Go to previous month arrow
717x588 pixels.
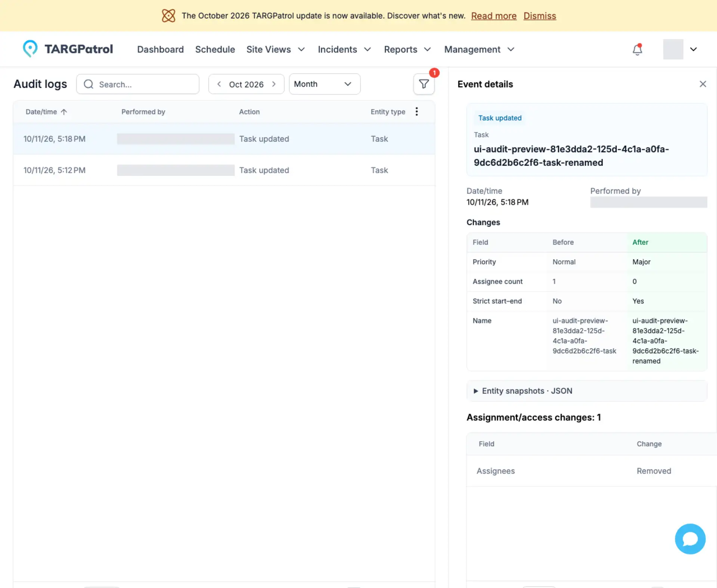point(219,84)
